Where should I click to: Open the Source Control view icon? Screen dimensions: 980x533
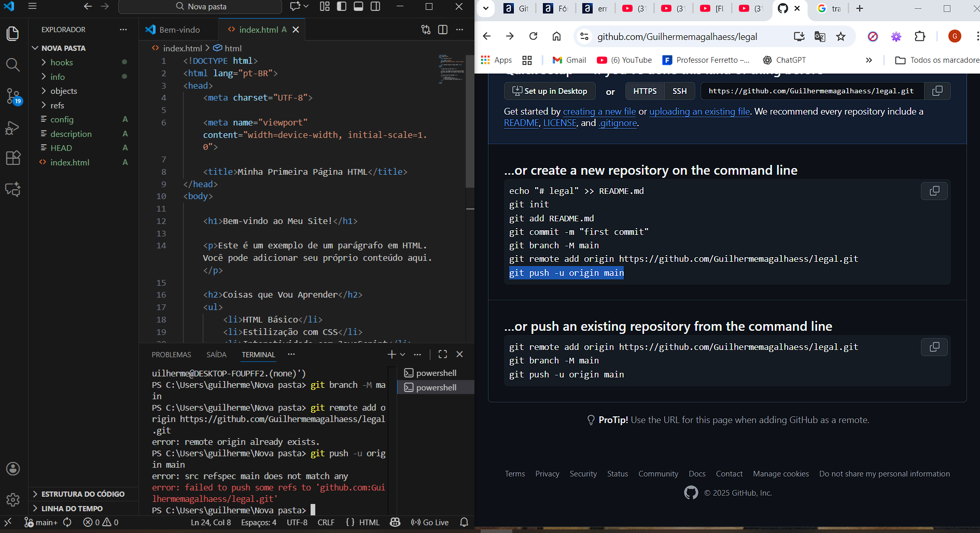[x=13, y=96]
